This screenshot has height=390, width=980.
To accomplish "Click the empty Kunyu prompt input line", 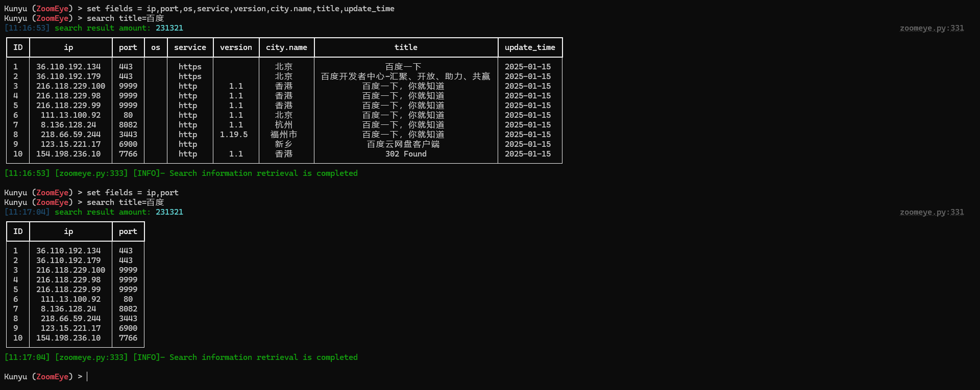I will (x=46, y=377).
